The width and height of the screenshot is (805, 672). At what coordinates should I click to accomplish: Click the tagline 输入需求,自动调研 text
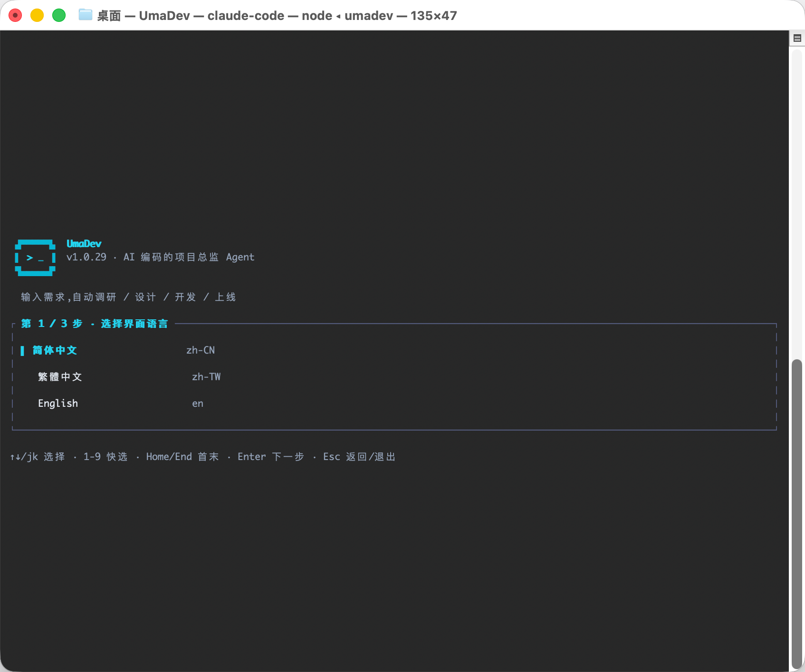click(x=68, y=297)
